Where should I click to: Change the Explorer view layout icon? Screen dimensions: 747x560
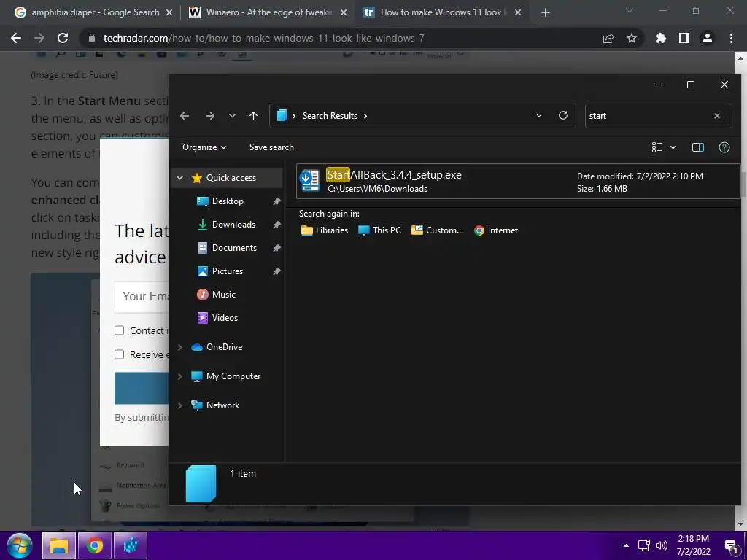click(657, 147)
